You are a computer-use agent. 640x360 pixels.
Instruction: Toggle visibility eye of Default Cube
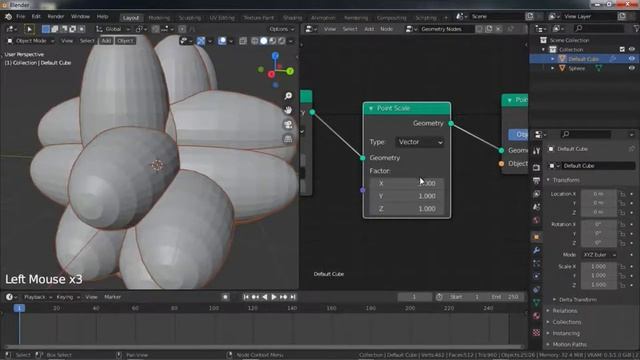click(x=632, y=59)
